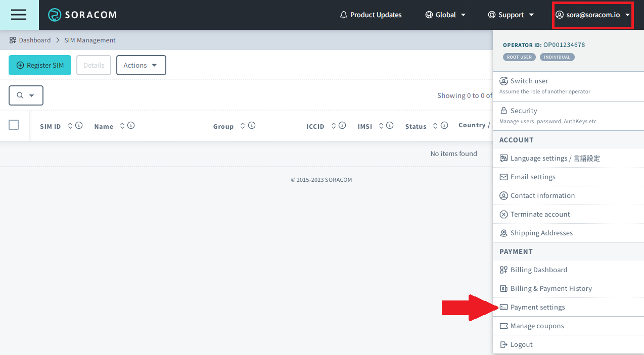
Task: Click the Security padlock icon
Action: point(503,111)
